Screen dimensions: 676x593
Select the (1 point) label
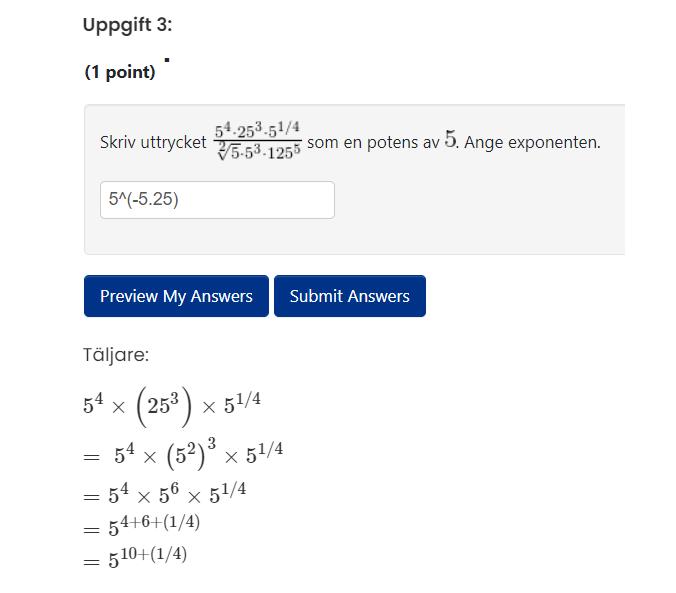tap(120, 72)
